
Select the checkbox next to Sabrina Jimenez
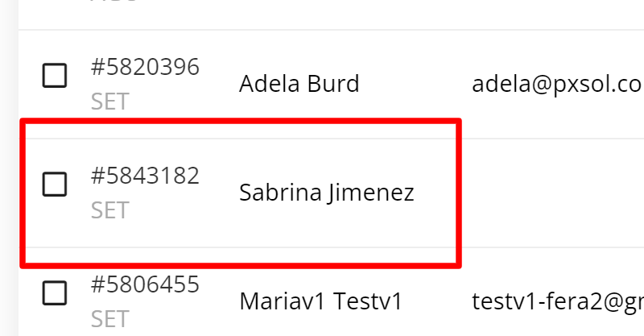55,185
